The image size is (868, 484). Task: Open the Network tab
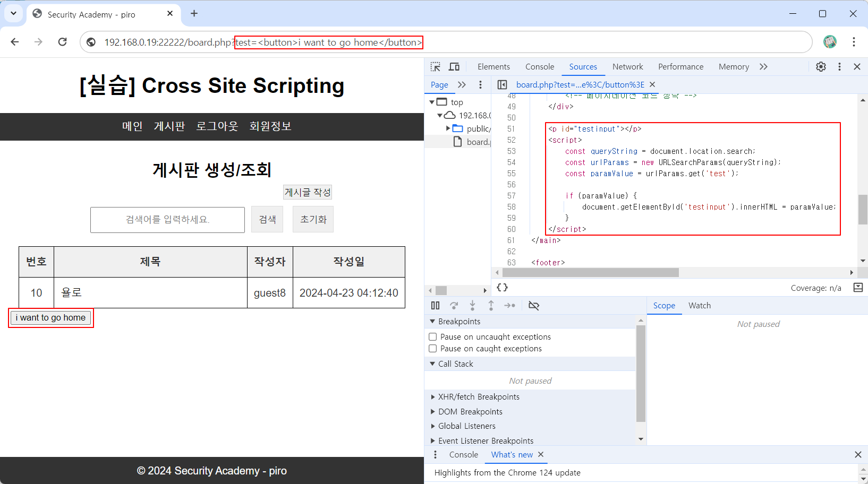pyautogui.click(x=628, y=67)
